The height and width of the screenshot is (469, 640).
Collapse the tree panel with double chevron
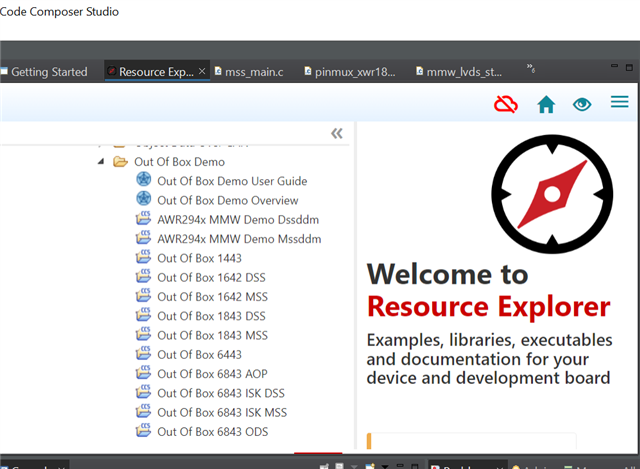coord(337,133)
